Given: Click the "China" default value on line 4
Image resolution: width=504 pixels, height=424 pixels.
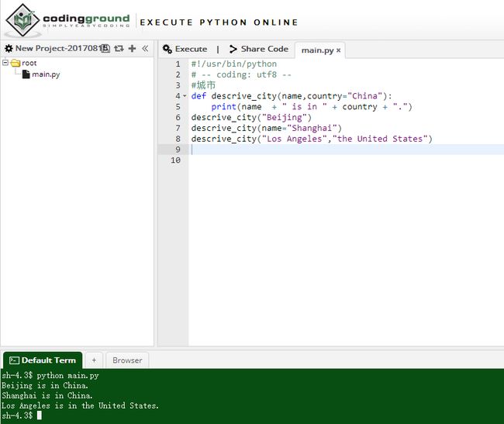Looking at the screenshot, I should (364, 96).
